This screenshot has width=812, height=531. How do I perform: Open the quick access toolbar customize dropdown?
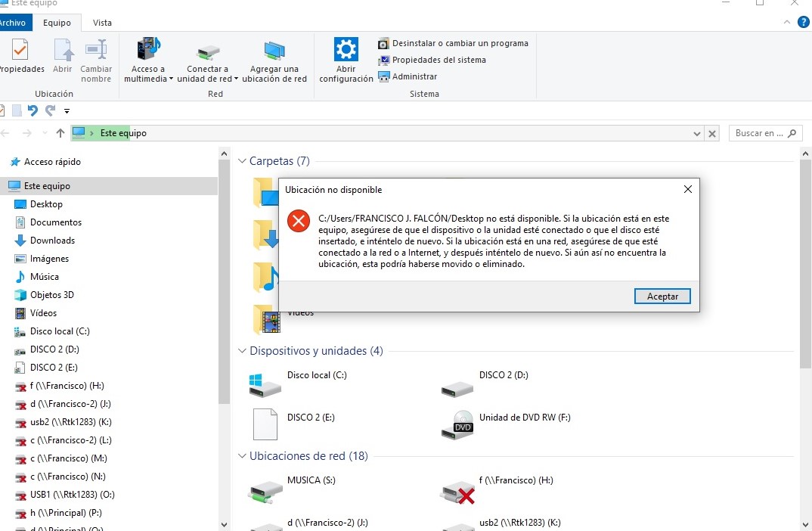(67, 111)
